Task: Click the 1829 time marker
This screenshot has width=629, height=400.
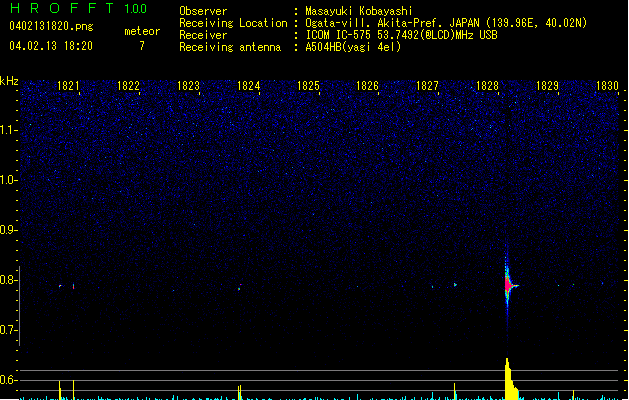Action: (548, 86)
